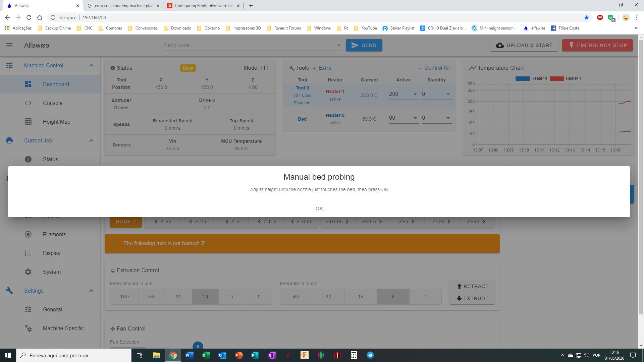Select feedrate 30 mm/s
This screenshot has height=362, width=644.
tap(328, 297)
